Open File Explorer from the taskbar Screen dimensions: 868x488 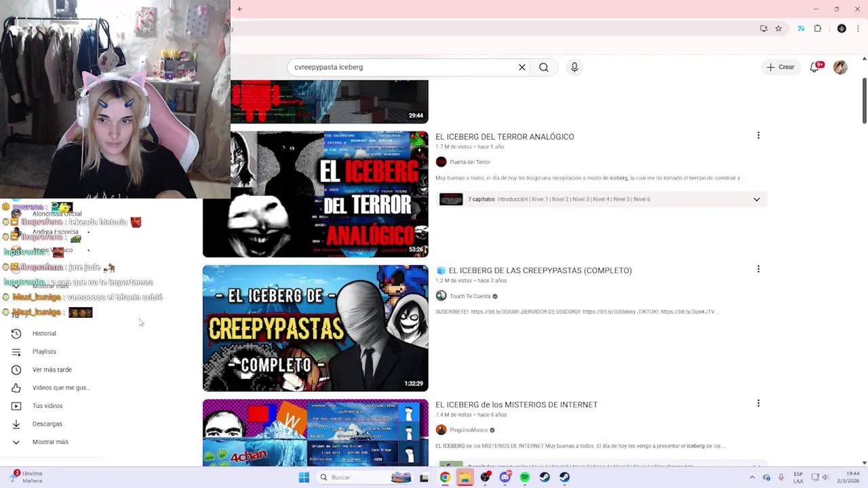click(465, 477)
